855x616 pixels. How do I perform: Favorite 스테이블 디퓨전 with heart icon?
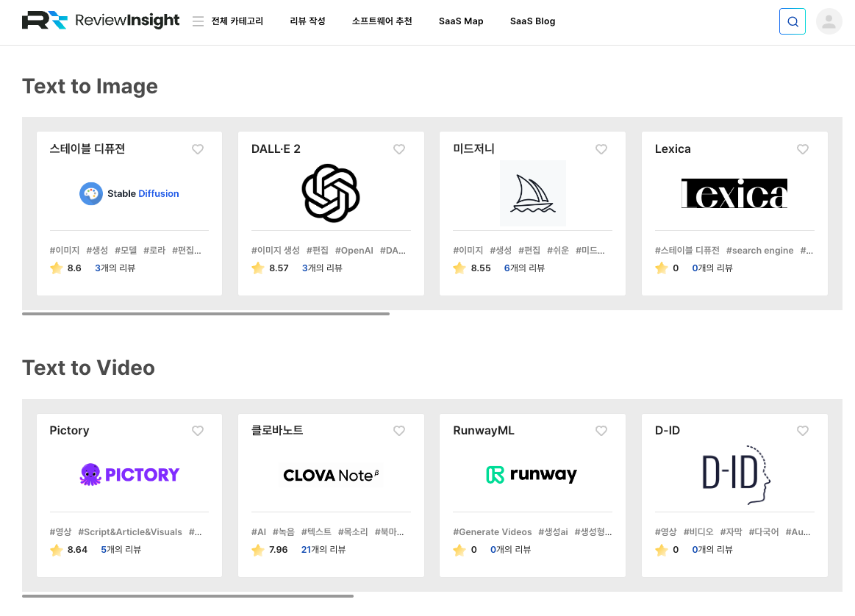(198, 149)
